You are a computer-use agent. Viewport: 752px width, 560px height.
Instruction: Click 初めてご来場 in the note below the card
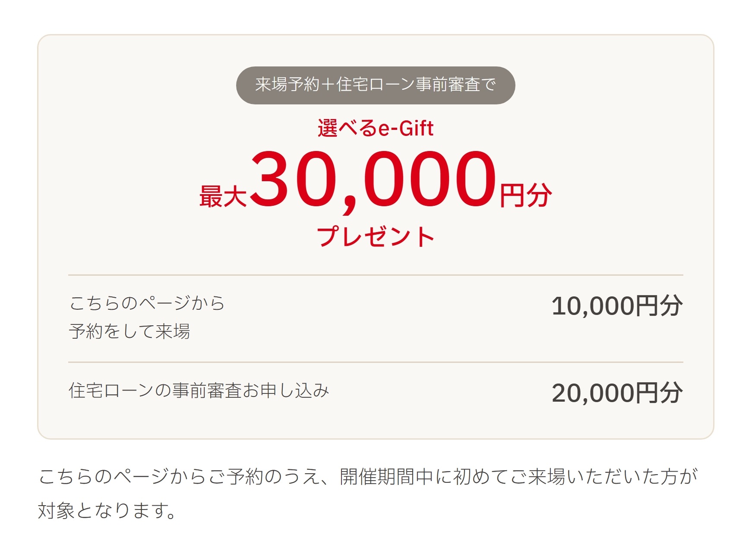coord(509,476)
